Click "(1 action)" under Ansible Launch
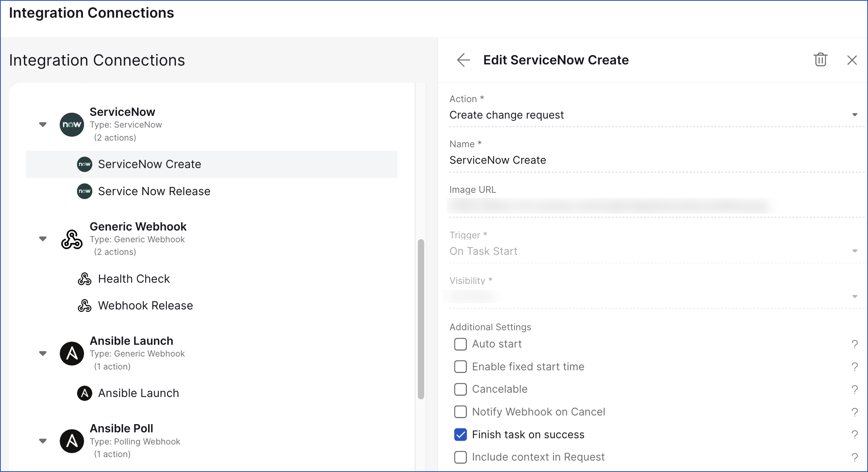 coord(112,367)
